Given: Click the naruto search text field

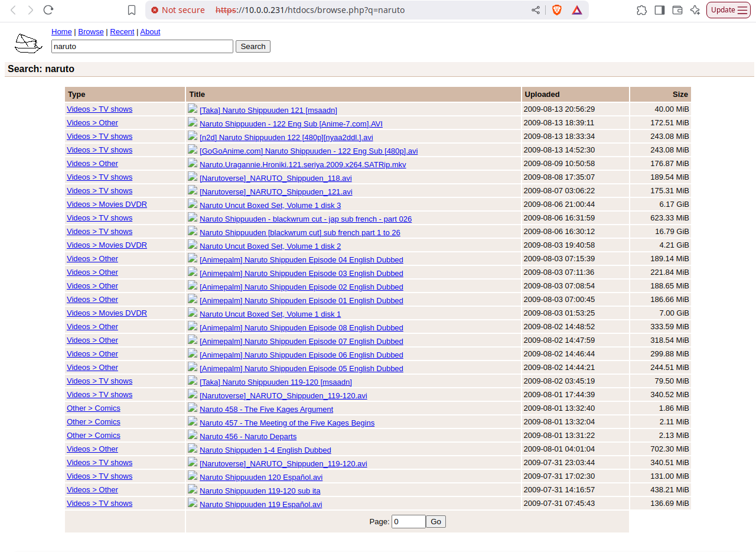Looking at the screenshot, I should (142, 46).
